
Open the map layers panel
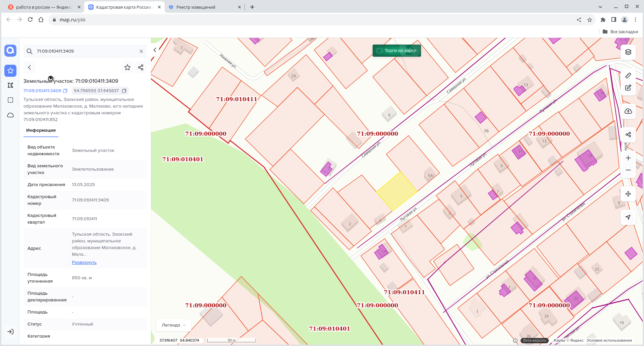pyautogui.click(x=628, y=52)
